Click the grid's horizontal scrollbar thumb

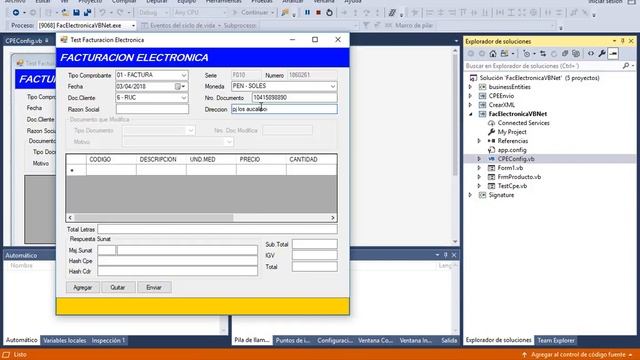[x=154, y=218]
